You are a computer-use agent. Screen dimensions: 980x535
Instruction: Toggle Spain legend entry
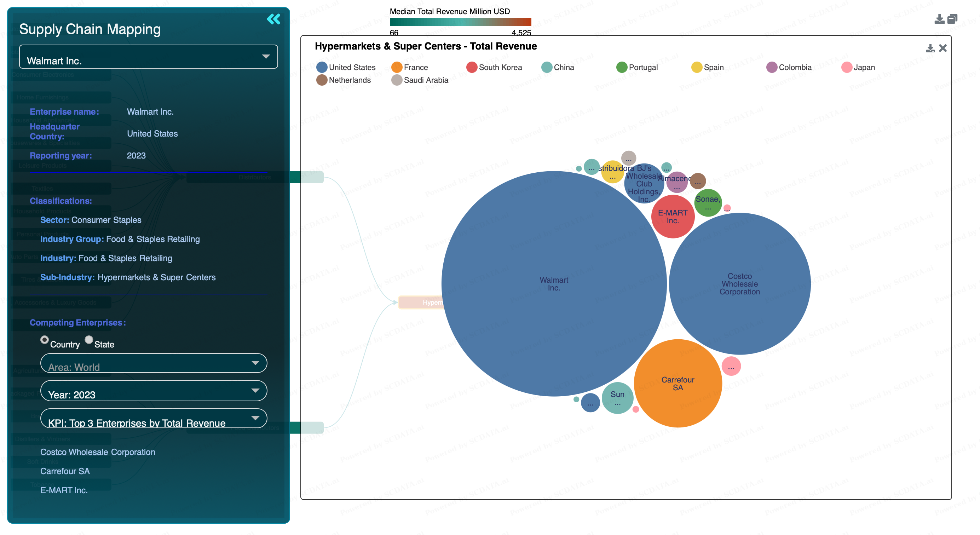(x=708, y=67)
